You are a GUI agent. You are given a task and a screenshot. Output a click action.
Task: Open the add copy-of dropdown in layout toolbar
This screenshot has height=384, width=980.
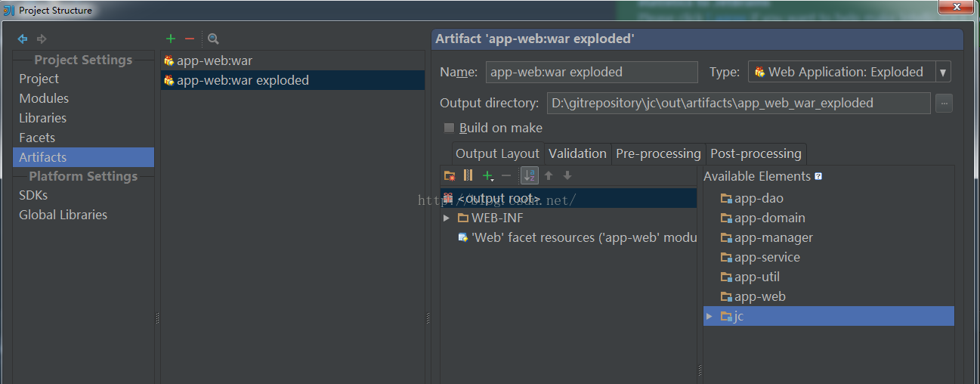489,175
